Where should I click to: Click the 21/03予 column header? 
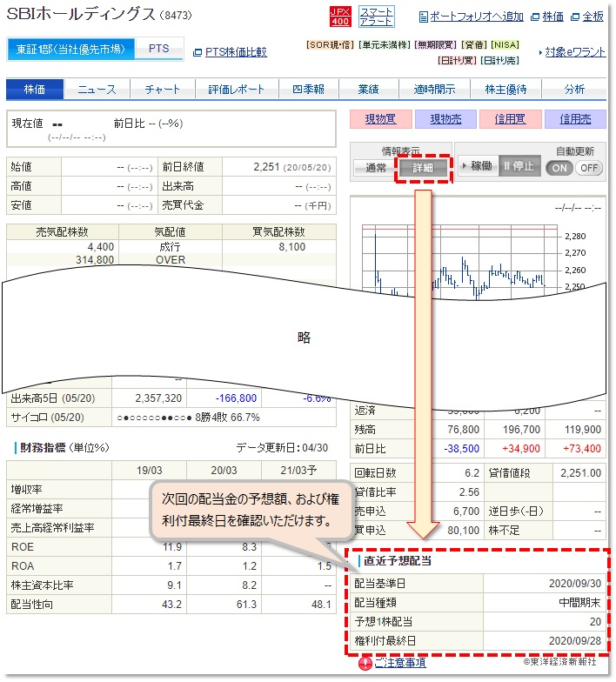pyautogui.click(x=298, y=470)
